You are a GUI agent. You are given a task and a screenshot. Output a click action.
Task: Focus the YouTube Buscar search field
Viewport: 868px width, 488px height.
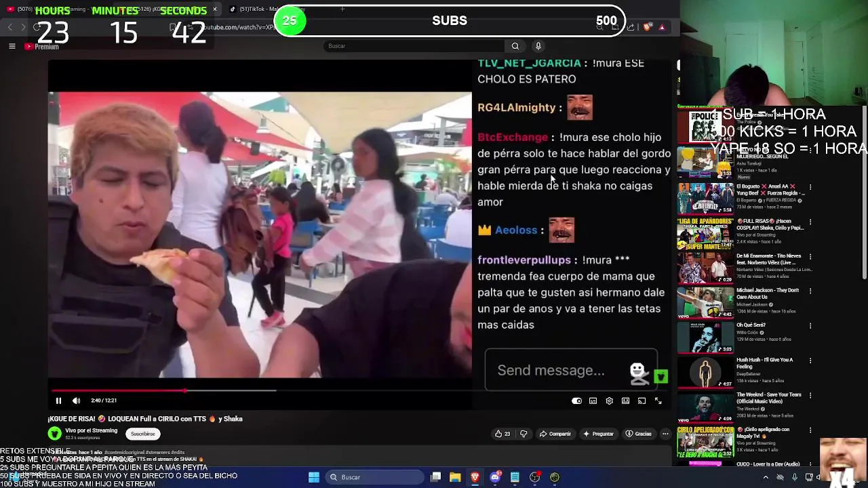(x=414, y=46)
